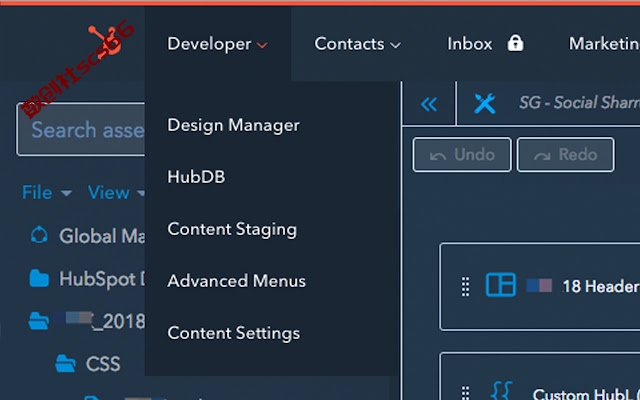Grab the drag handle of 18 Header
This screenshot has height=400, width=640.
[x=465, y=286]
